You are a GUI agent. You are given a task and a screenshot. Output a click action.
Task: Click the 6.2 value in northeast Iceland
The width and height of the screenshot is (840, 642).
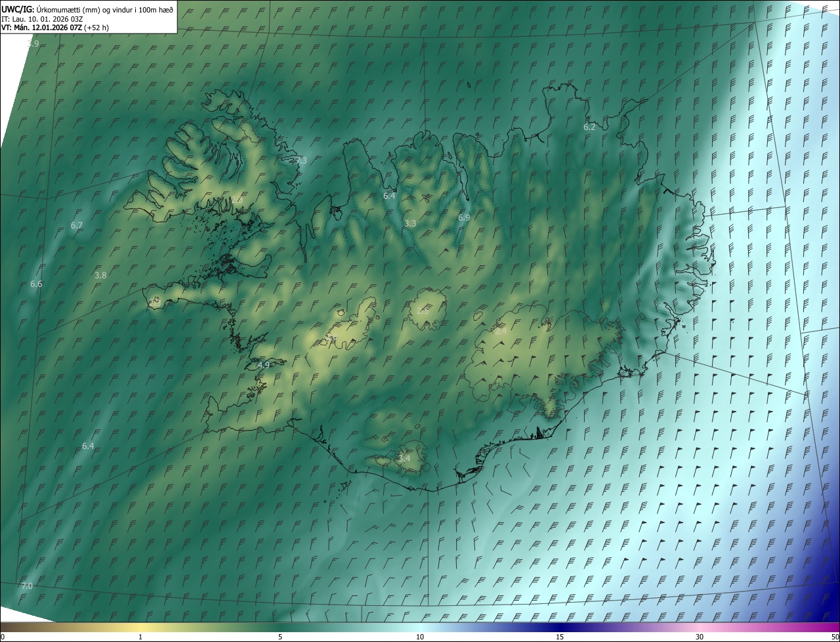tap(589, 127)
